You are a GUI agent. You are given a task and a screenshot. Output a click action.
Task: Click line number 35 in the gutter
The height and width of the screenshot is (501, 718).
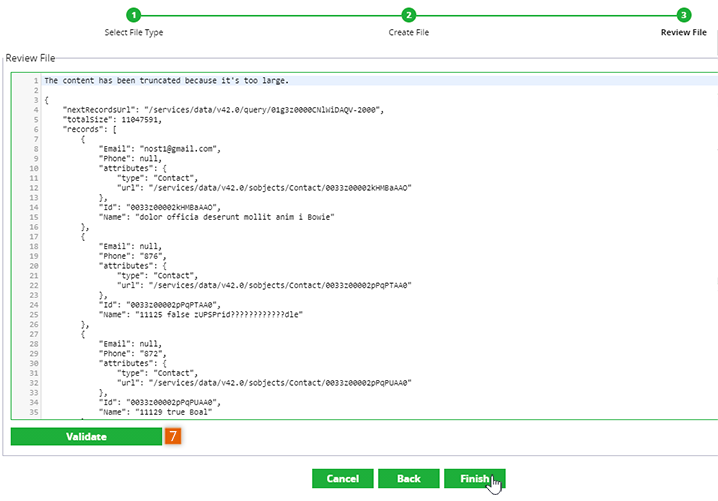34,412
